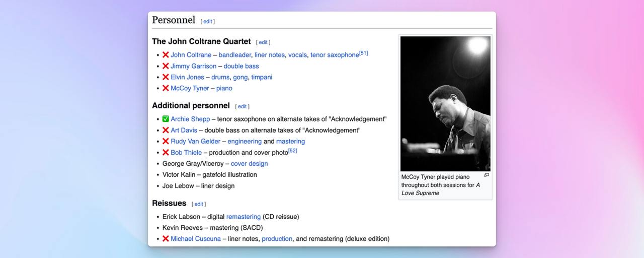Open the cover design link
Viewport: 644px width, 258px height.
point(249,164)
